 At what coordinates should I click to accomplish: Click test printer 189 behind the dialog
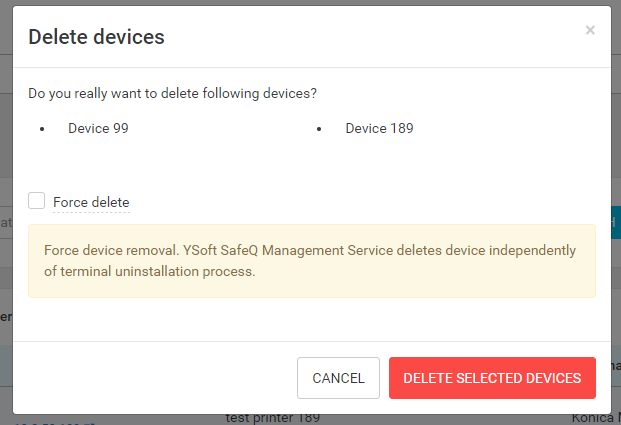point(272,418)
